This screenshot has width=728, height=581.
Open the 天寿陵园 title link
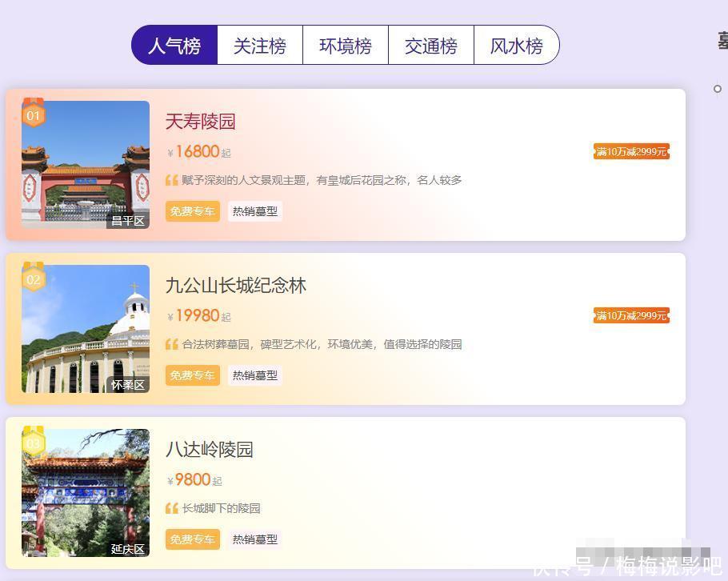coord(200,122)
